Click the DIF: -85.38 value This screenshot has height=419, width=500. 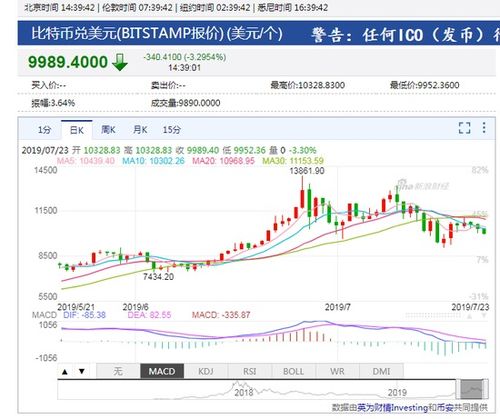click(x=84, y=315)
